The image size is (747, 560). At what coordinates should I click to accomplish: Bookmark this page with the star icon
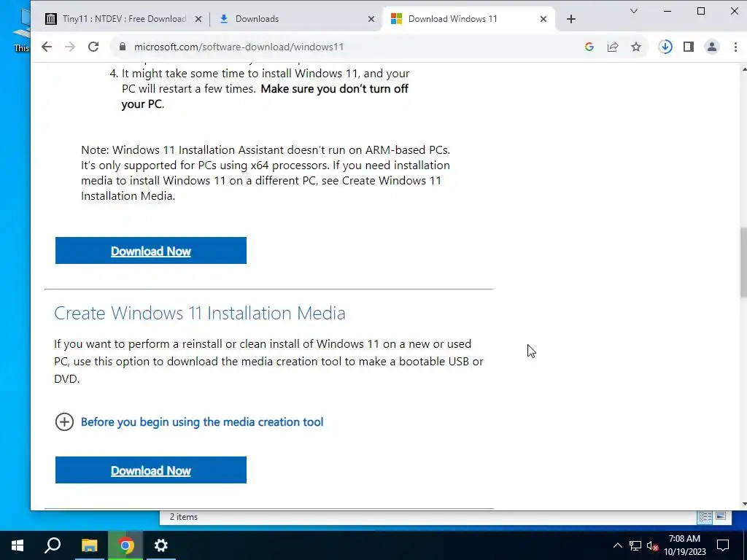(636, 47)
